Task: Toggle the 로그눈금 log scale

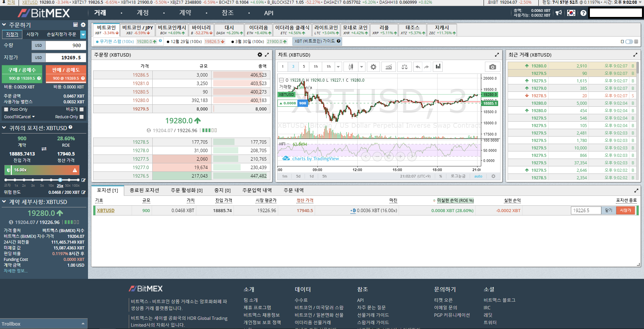Action: 458,176
